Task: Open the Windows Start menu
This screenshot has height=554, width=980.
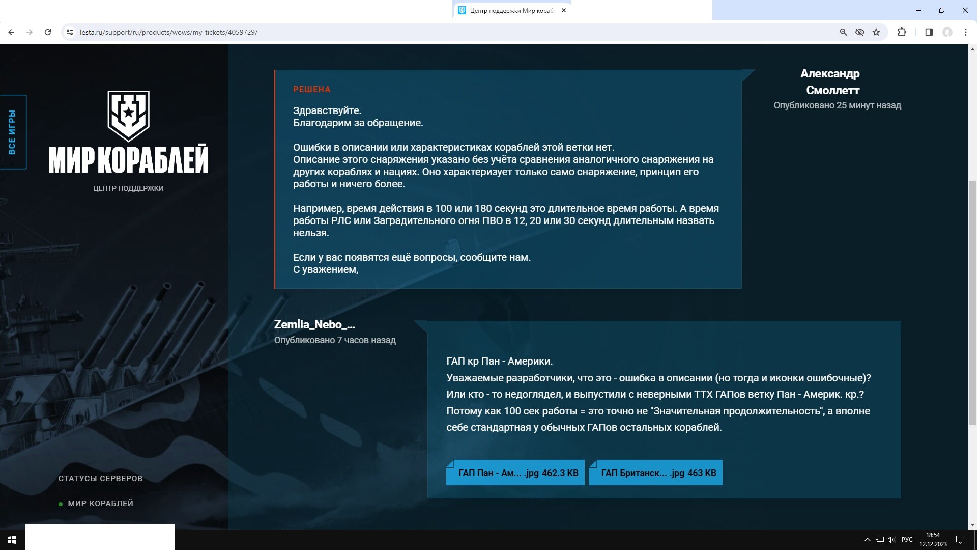Action: 12,540
